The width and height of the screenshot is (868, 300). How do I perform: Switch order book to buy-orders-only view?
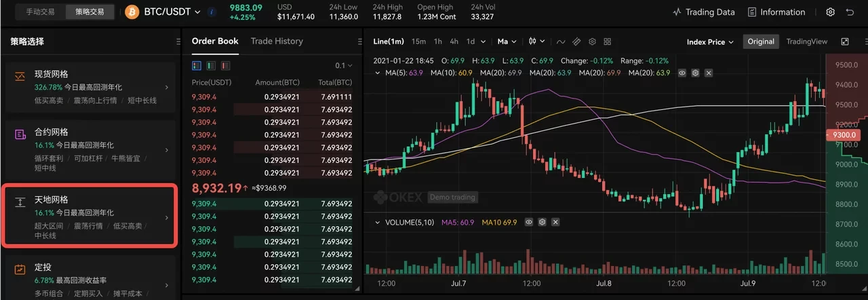[210, 66]
